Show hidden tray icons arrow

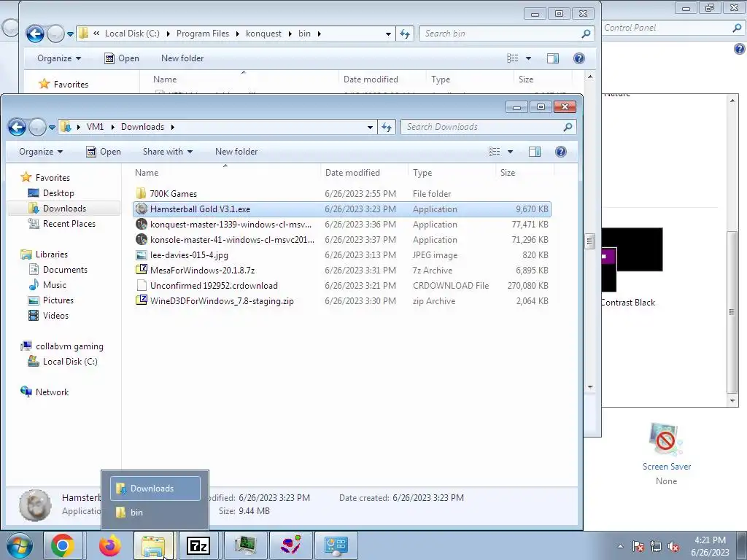point(620,546)
